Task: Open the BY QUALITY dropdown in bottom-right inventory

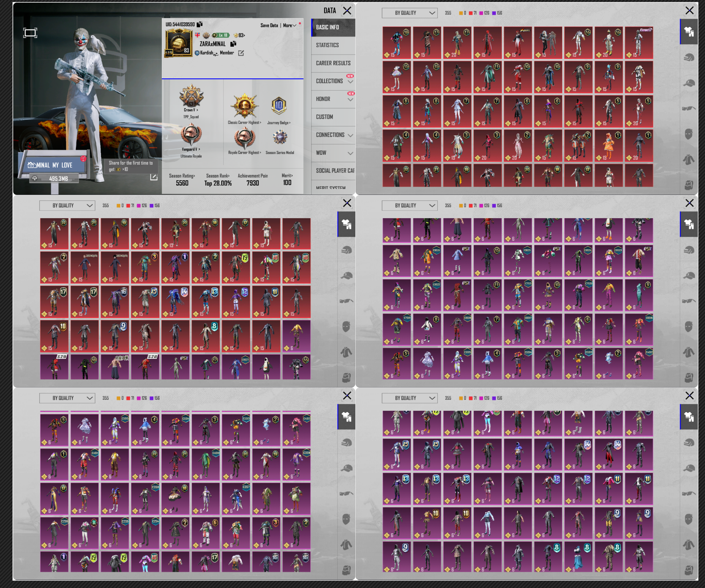Action: click(410, 398)
